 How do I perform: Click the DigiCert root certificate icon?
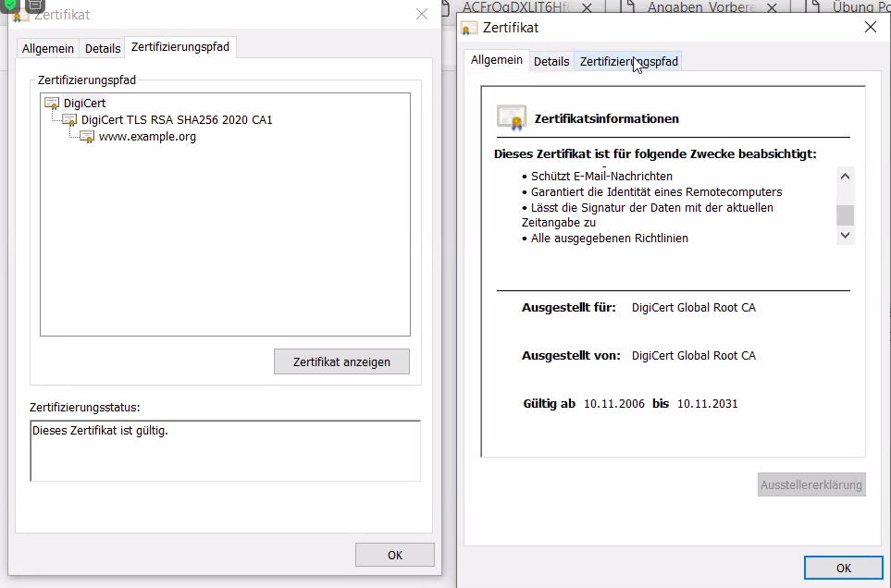click(52, 104)
